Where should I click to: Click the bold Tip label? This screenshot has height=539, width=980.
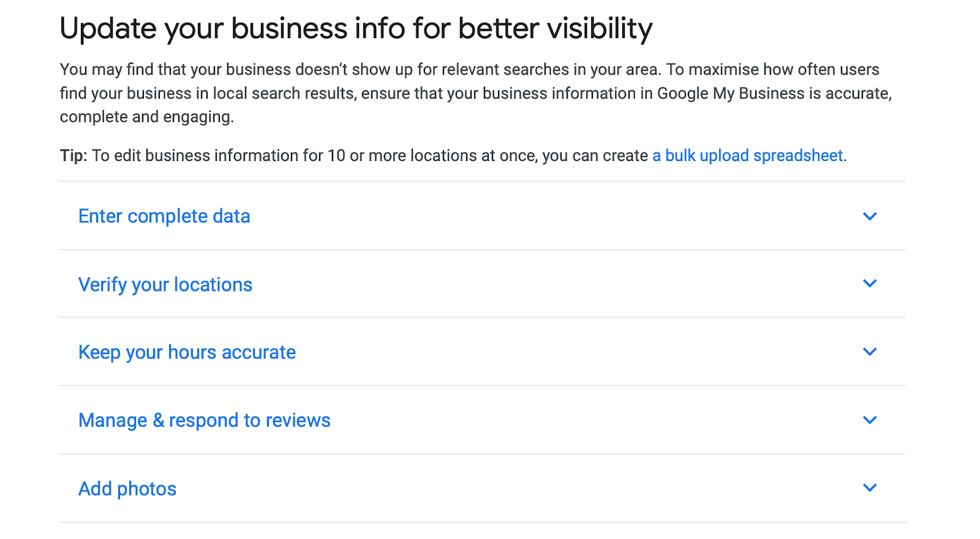point(73,156)
